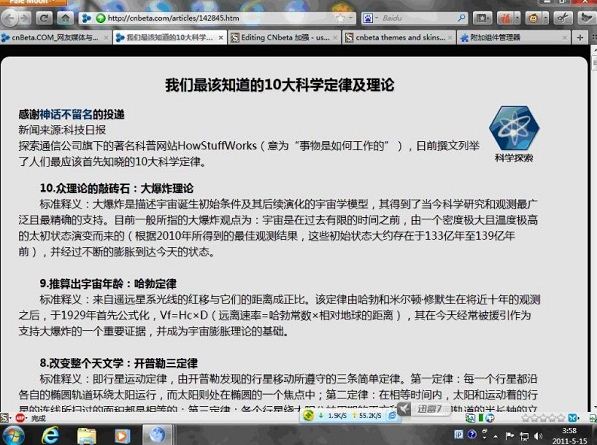Click the blue help icon in system tray
The width and height of the screenshot is (597, 445).
tap(472, 435)
